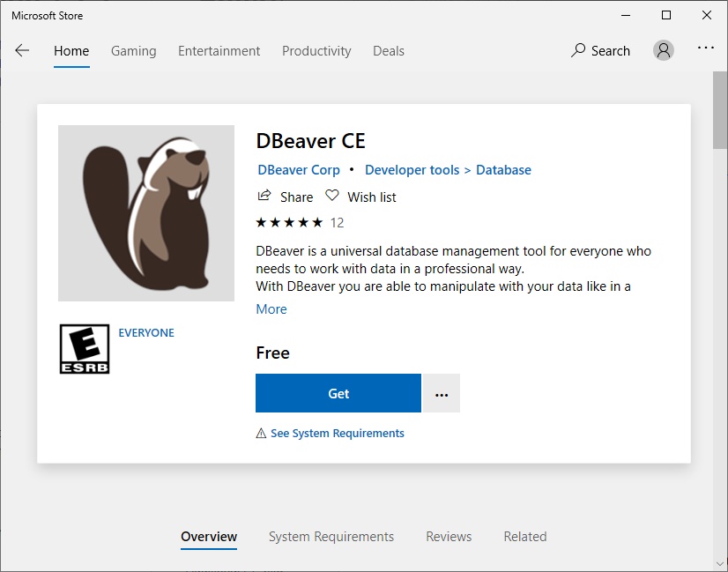Expand description with More link
728x572 pixels.
(x=271, y=309)
